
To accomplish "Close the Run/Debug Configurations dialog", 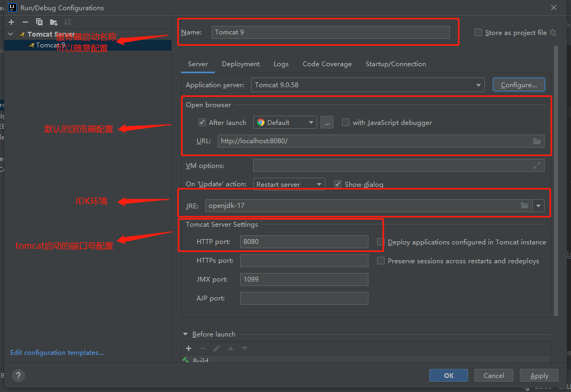I will pyautogui.click(x=554, y=8).
